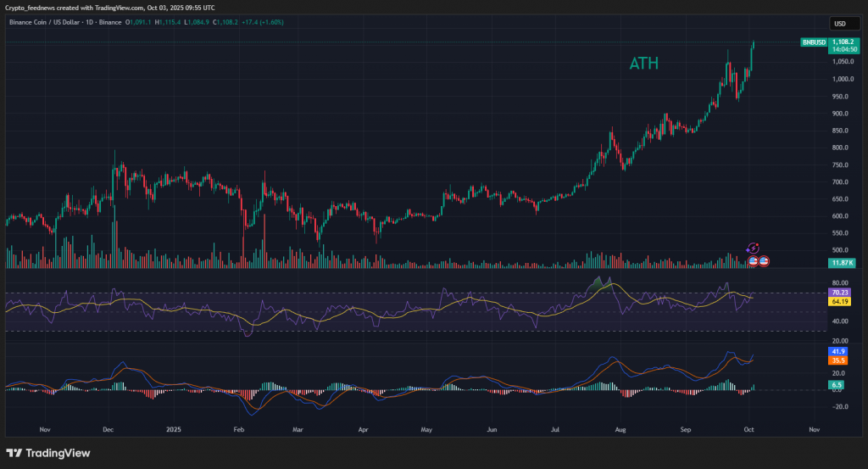Viewport: 868px width, 469px height.
Task: Click the volume 11.87K label
Action: click(x=841, y=264)
